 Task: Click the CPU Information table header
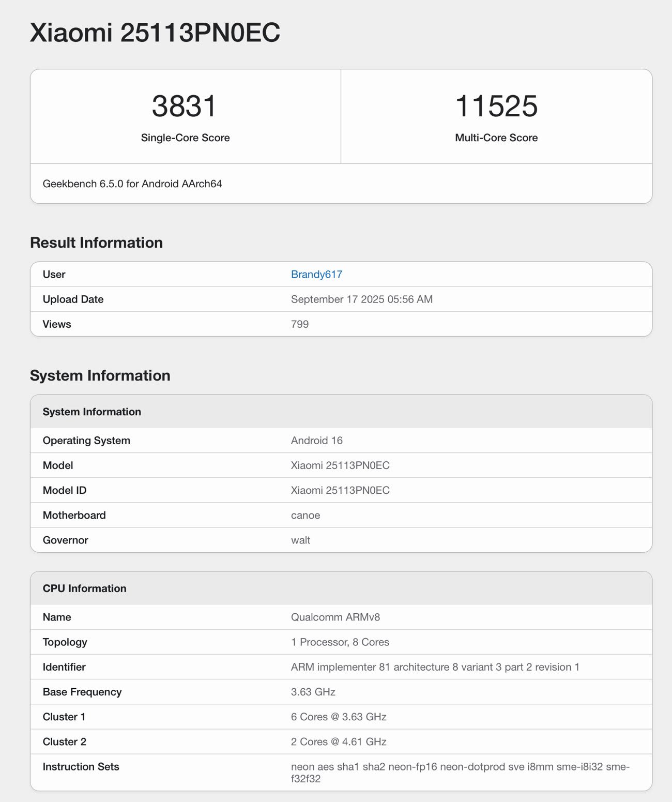[341, 588]
